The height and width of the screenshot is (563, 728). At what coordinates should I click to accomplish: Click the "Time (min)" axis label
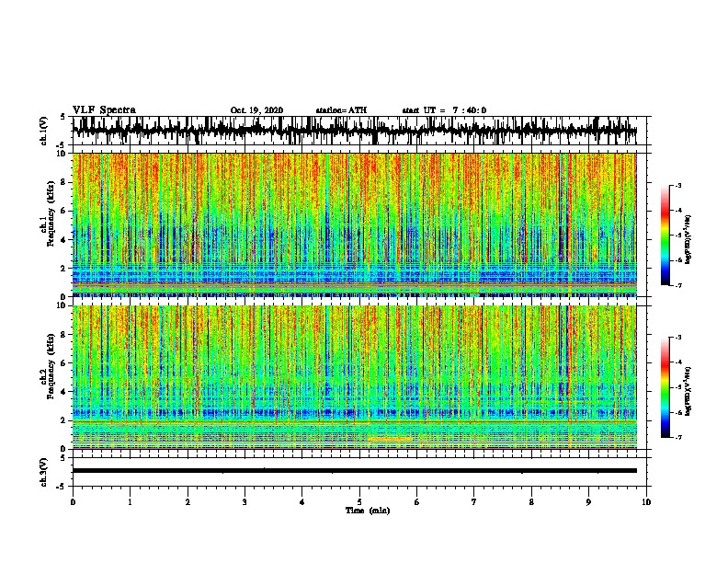click(x=368, y=511)
